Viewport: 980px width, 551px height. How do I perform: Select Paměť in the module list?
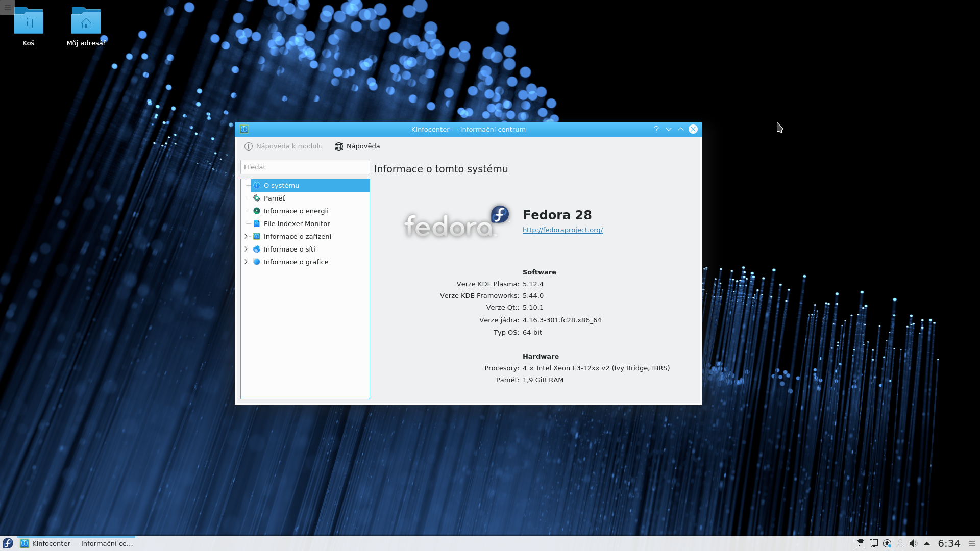pos(275,198)
